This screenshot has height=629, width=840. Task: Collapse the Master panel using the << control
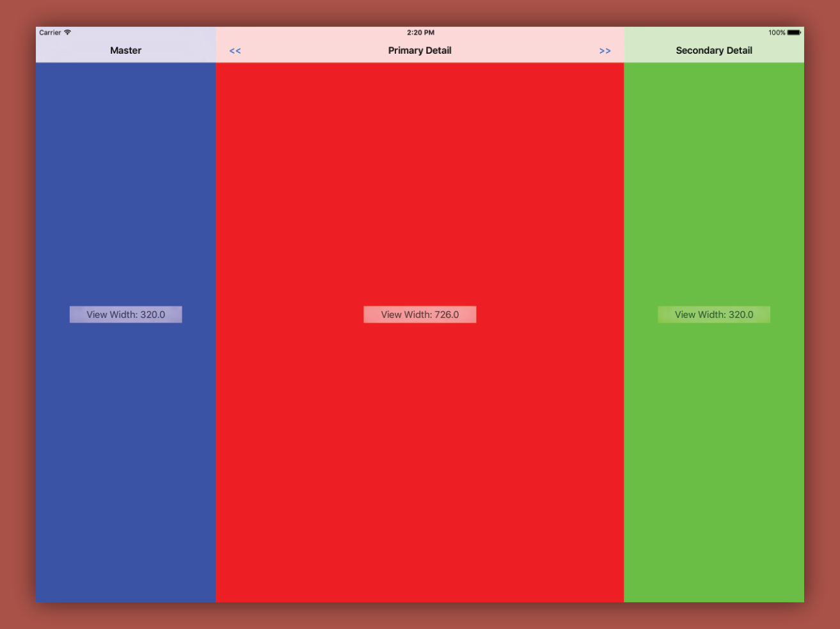(x=235, y=51)
